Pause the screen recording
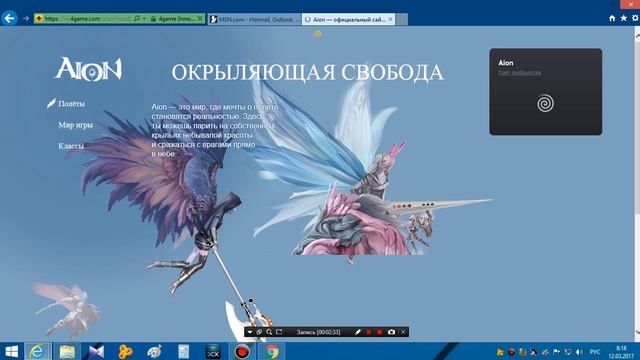The image size is (640, 360). (369, 332)
